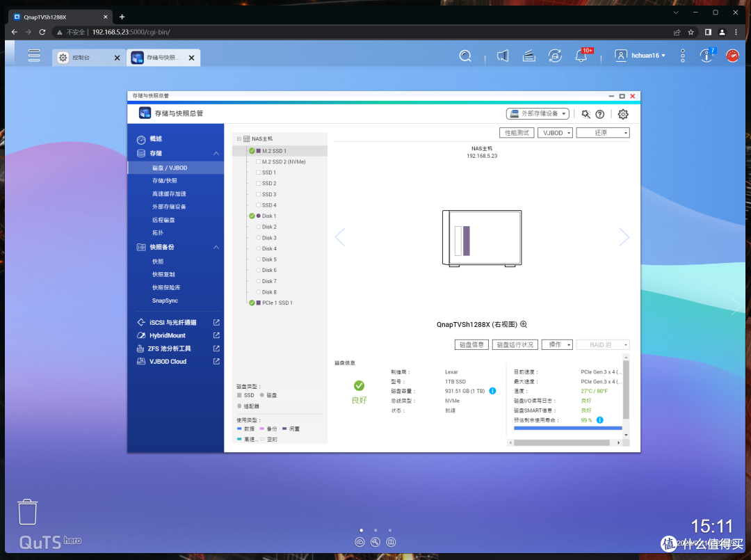Open 快照保险库 sidebar item
Viewport: 751px width, 560px height.
coord(166,287)
